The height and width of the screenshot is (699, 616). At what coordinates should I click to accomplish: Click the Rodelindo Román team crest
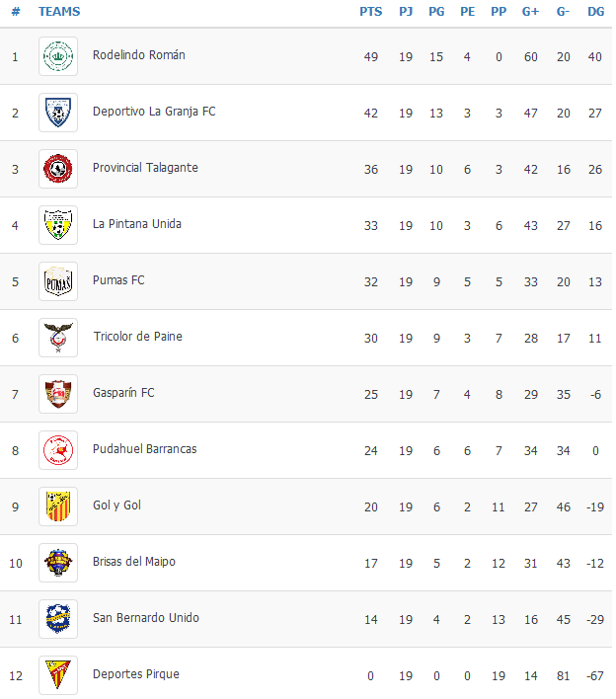click(x=58, y=56)
